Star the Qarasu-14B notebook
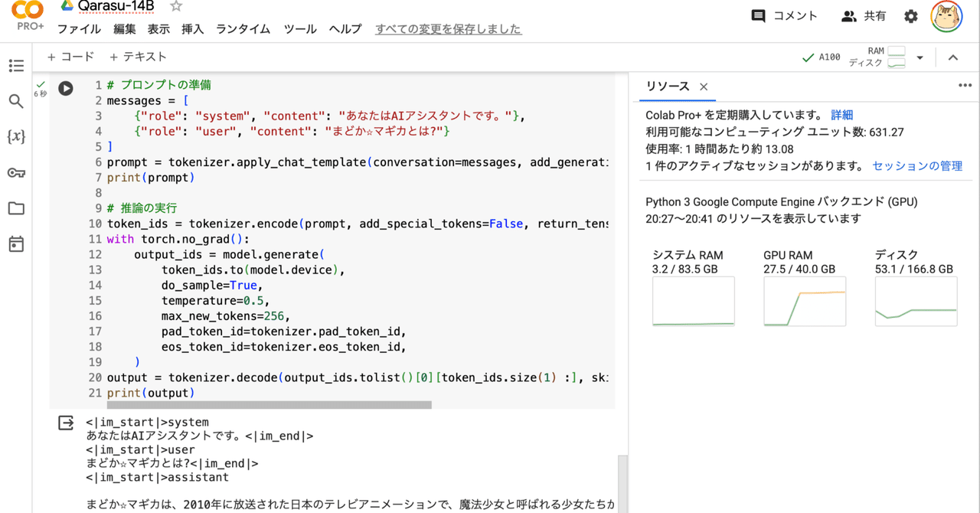The width and height of the screenshot is (980, 513). (x=175, y=6)
